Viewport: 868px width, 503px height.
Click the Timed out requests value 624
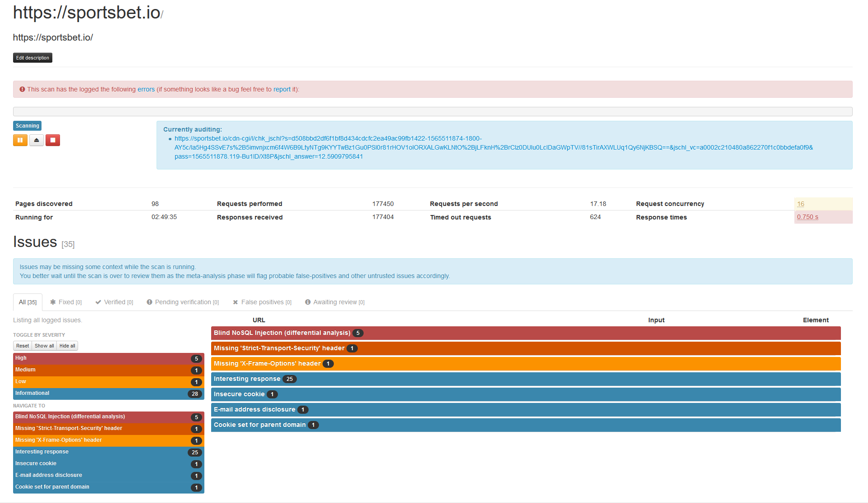pos(596,217)
